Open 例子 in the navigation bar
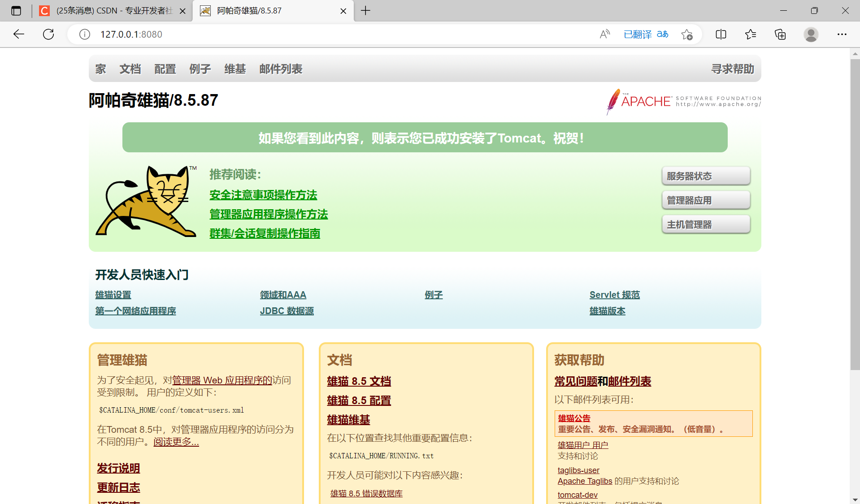The width and height of the screenshot is (860, 504). click(200, 69)
